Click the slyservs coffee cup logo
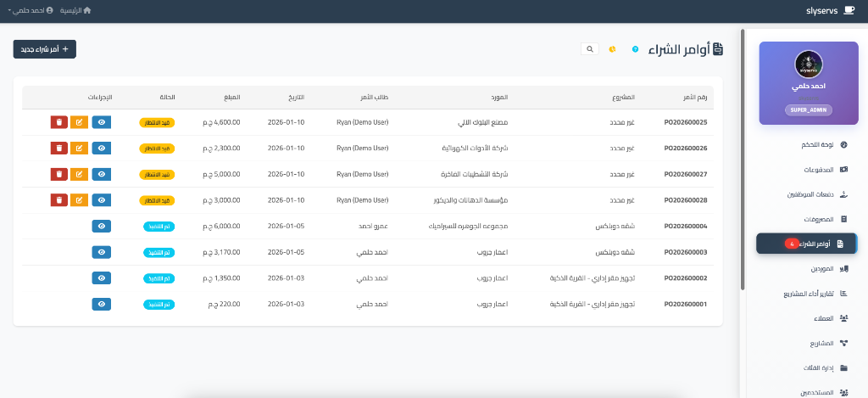This screenshot has height=398, width=868. pos(849,10)
